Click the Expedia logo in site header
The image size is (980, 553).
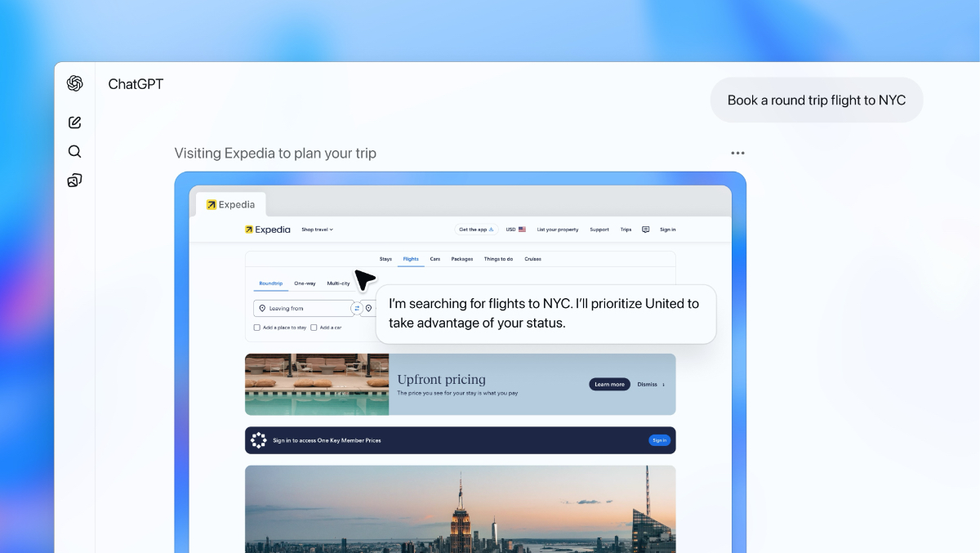tap(267, 230)
